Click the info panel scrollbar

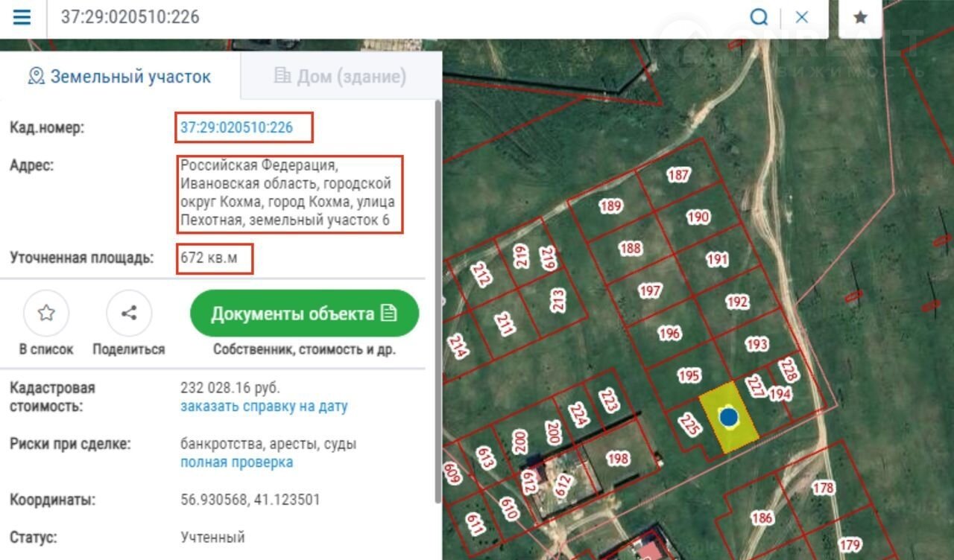437,298
